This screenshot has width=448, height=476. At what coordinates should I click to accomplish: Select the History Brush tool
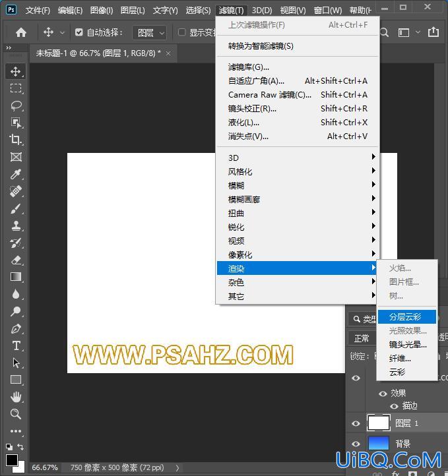tap(15, 243)
